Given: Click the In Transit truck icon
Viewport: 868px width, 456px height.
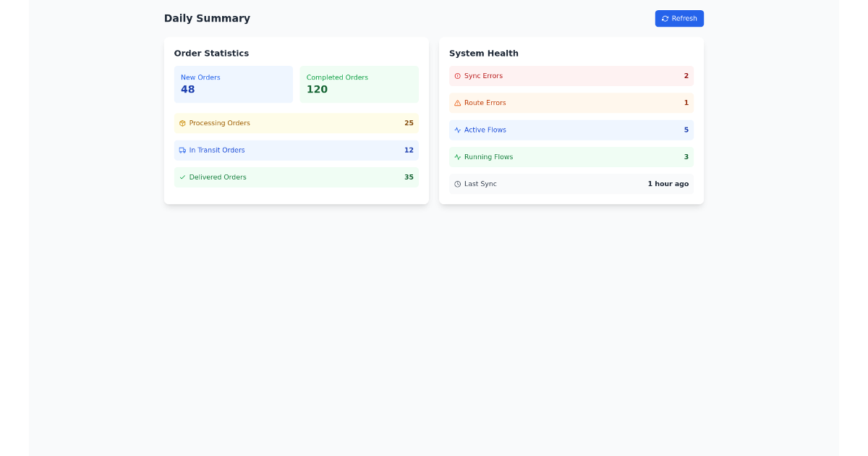Looking at the screenshot, I should [x=182, y=150].
